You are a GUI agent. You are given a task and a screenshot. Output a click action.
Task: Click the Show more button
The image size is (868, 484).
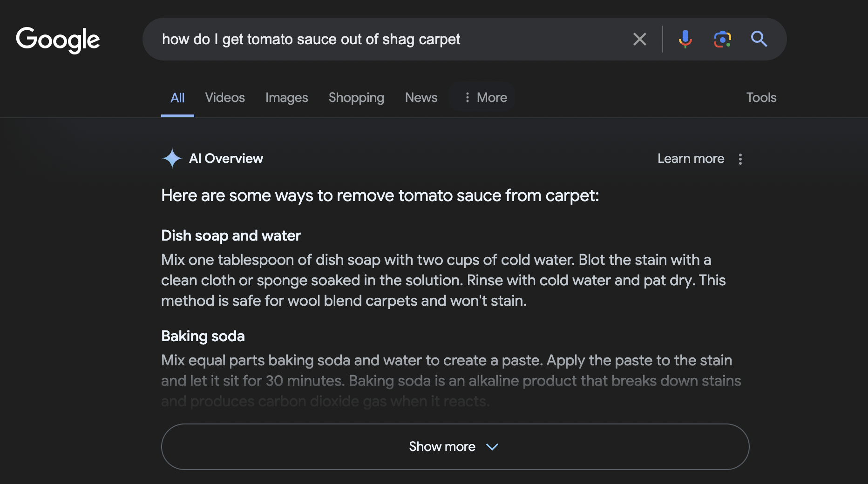tap(442, 447)
